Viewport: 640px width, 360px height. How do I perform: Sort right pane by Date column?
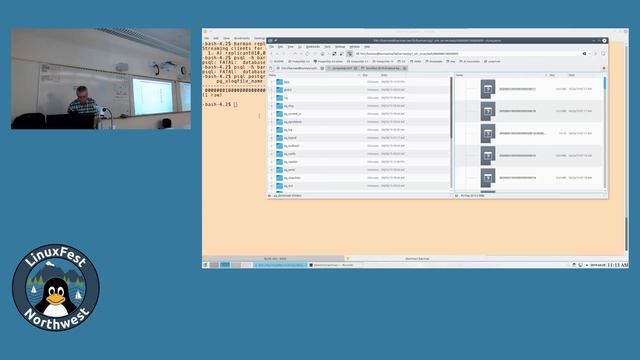coord(584,75)
